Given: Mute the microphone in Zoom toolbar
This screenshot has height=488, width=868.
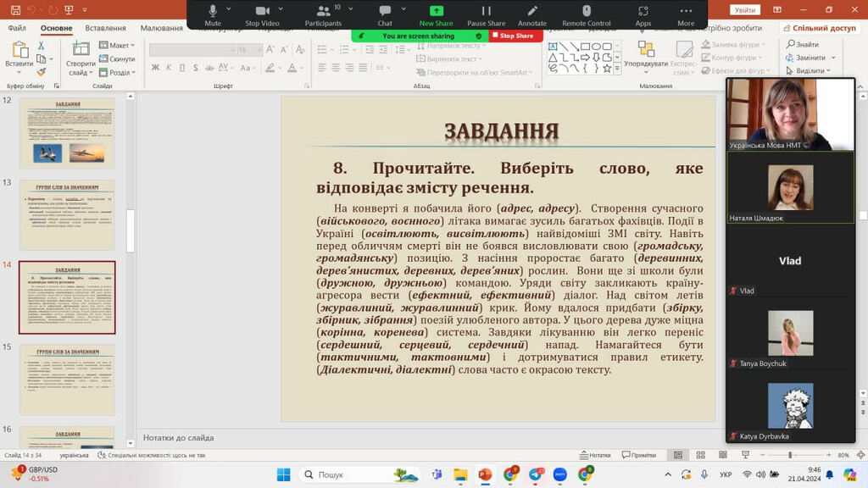Looking at the screenshot, I should point(213,11).
